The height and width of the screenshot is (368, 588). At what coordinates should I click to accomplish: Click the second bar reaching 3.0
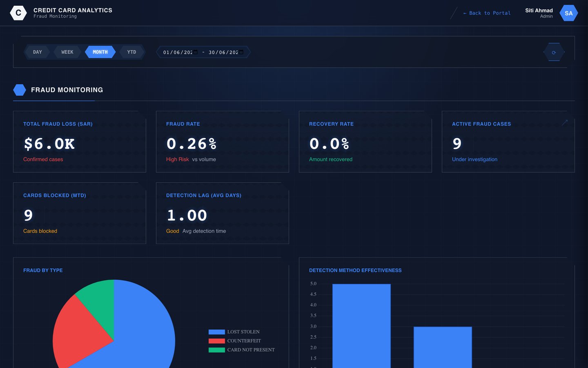[443, 347]
